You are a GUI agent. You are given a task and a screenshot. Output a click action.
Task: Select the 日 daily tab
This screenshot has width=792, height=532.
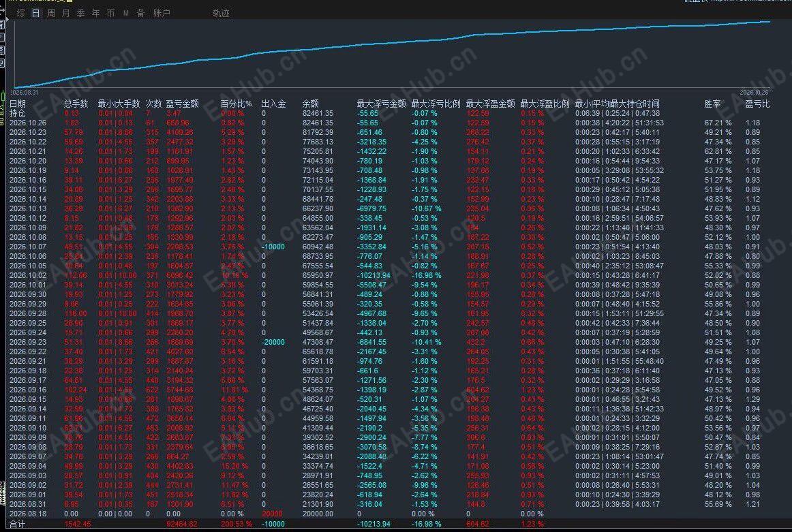(x=36, y=13)
